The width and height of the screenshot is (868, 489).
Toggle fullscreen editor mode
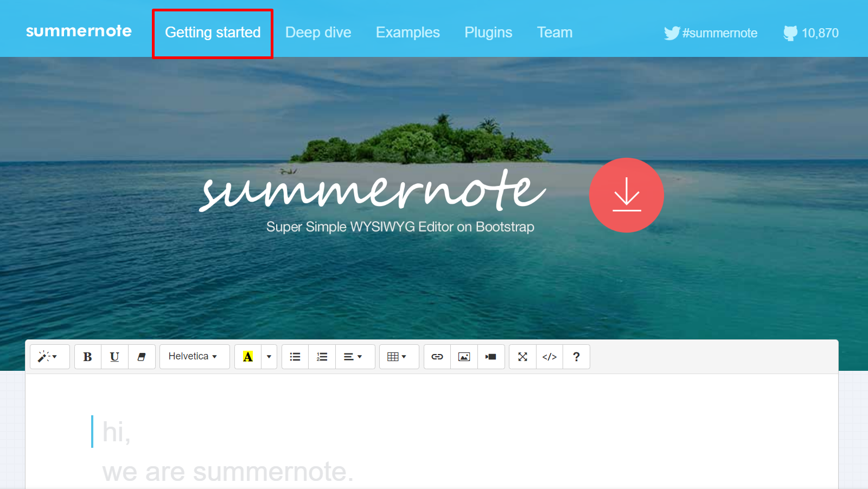click(x=522, y=357)
